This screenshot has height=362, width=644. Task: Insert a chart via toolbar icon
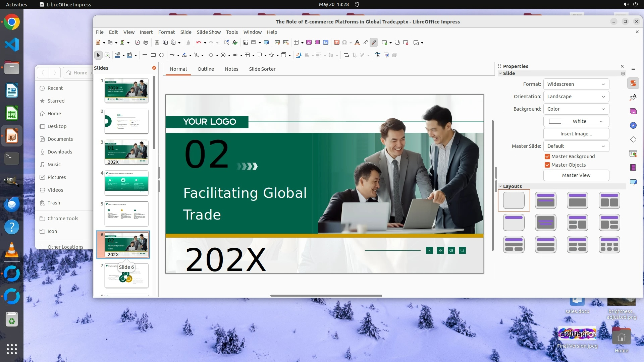coord(325,43)
